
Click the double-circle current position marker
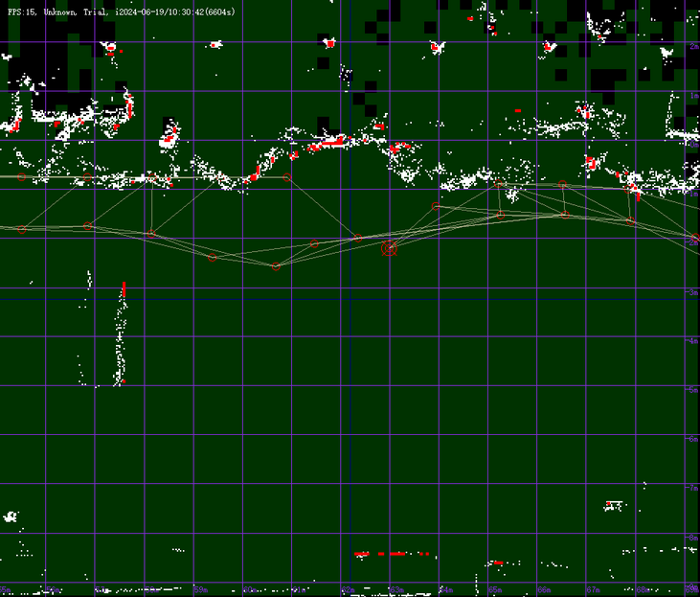click(x=389, y=248)
